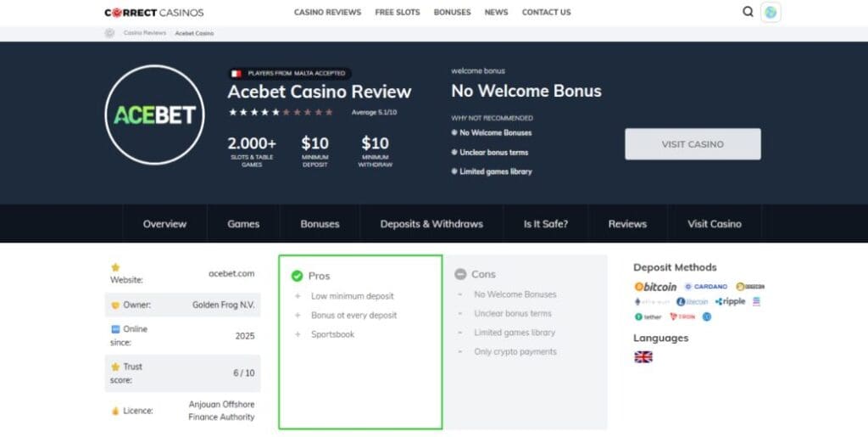Click the search magnifier icon
This screenshot has height=437, width=868.
[x=748, y=12]
